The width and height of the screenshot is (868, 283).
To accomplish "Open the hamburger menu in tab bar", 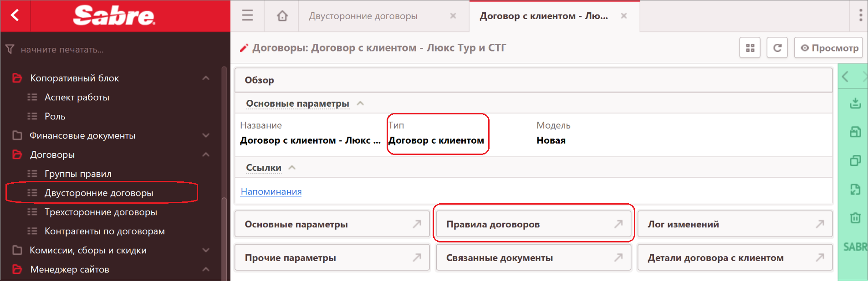I will 247,15.
